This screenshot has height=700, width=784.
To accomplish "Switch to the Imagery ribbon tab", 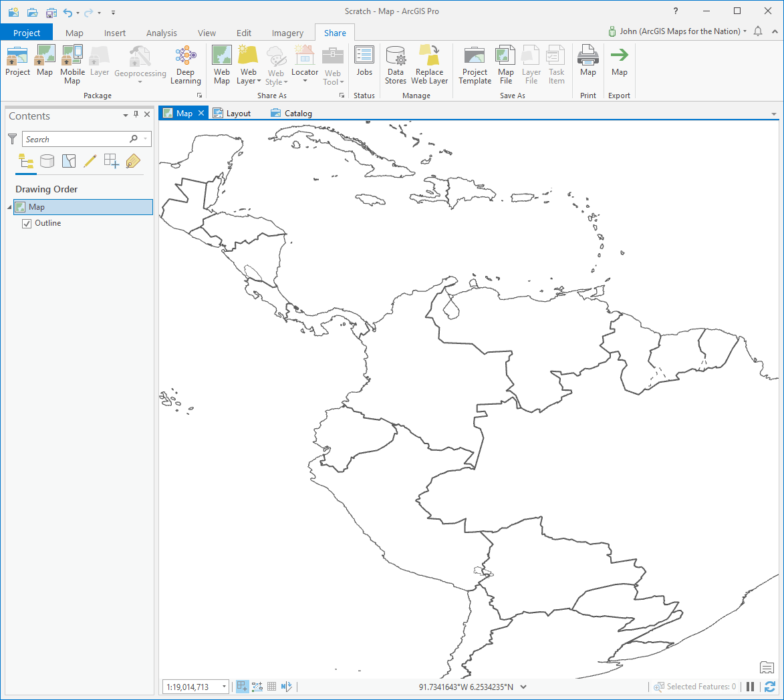I will tap(287, 33).
